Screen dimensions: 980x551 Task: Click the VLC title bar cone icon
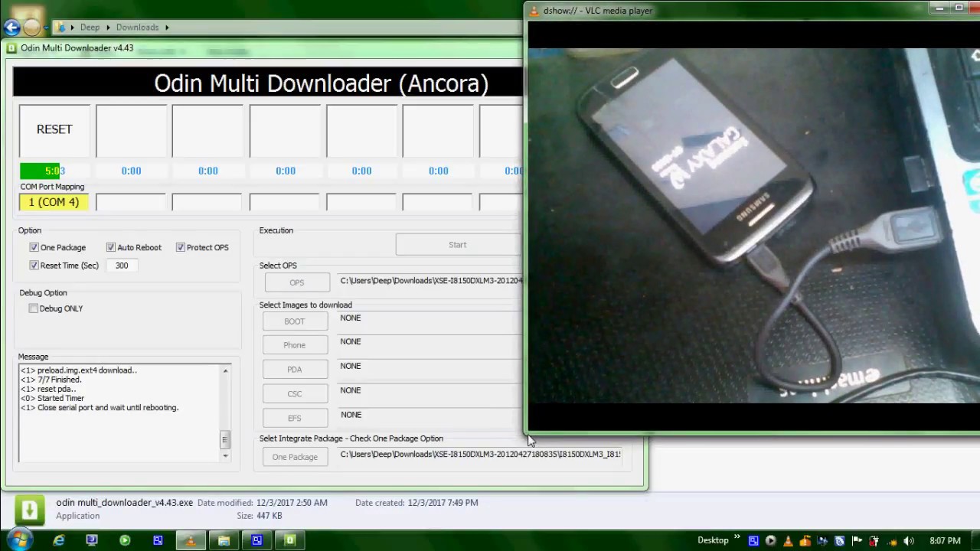pyautogui.click(x=534, y=11)
